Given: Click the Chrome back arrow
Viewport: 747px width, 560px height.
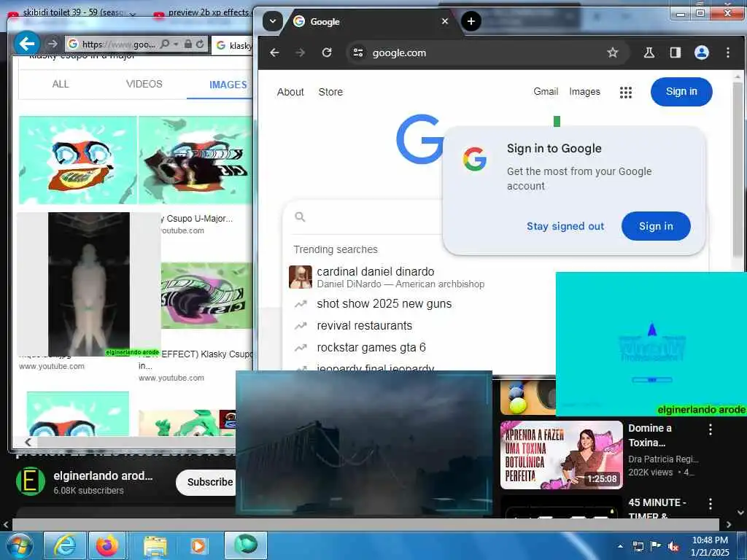Looking at the screenshot, I should pos(274,52).
